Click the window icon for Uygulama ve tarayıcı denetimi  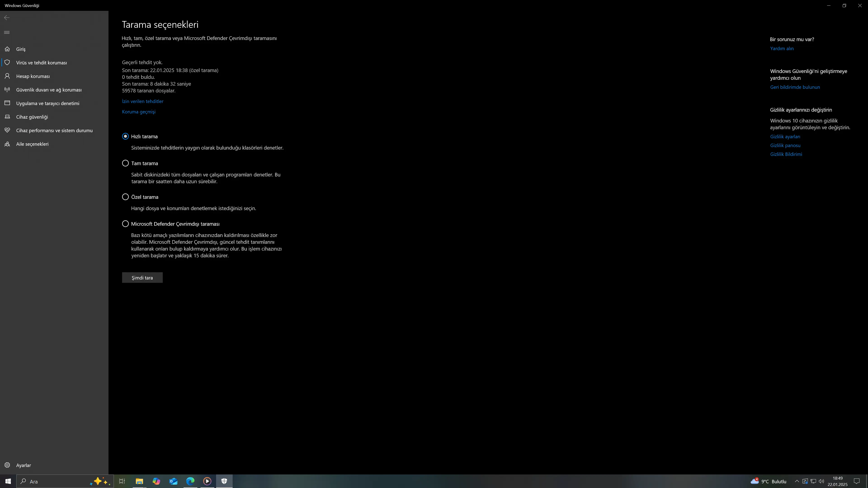pyautogui.click(x=7, y=103)
